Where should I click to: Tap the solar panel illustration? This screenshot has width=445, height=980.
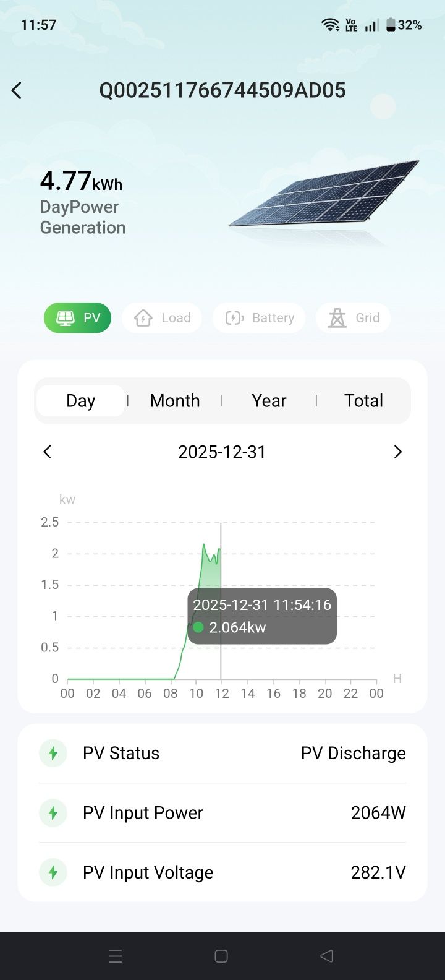coord(323,197)
